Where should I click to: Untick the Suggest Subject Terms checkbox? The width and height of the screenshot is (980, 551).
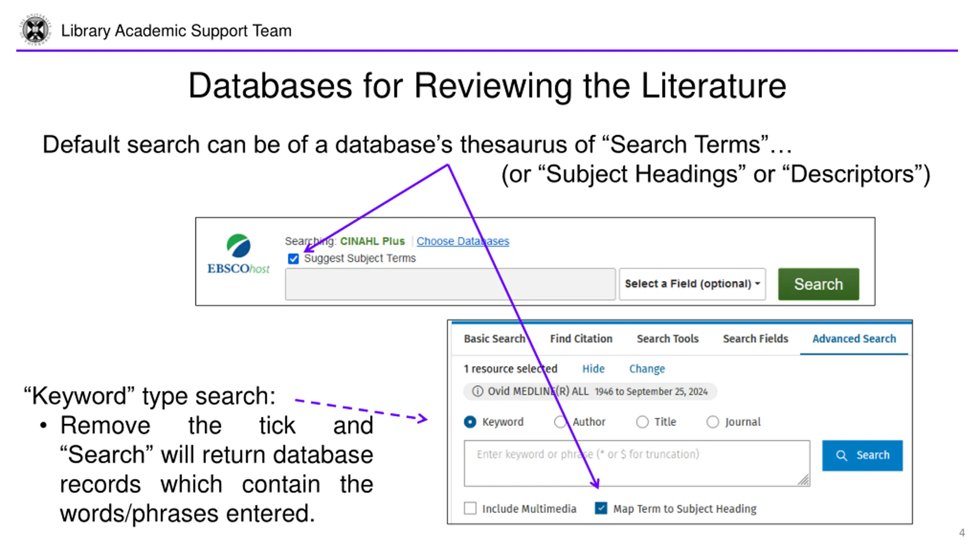click(293, 259)
